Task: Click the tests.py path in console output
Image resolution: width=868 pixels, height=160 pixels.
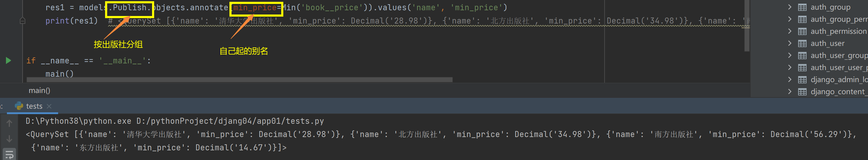Action: [230, 121]
